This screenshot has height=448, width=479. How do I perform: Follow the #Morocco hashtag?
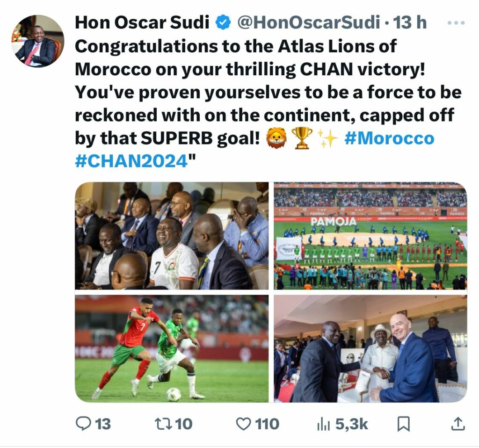[389, 138]
